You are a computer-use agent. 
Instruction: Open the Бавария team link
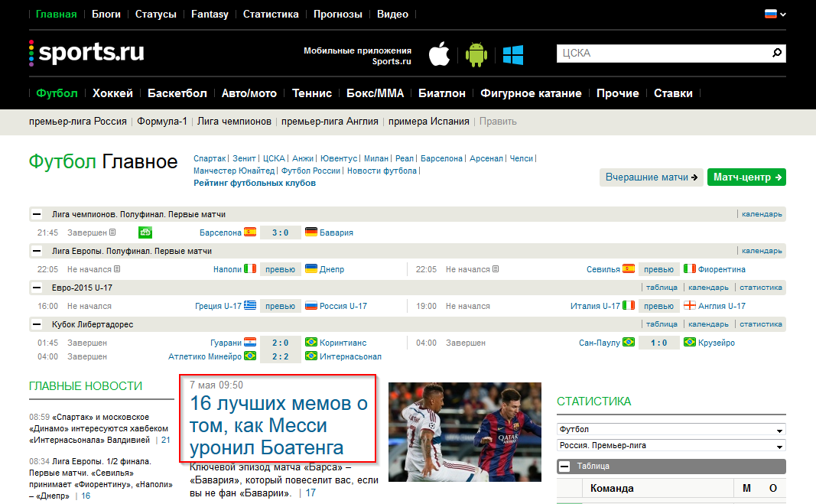pos(336,232)
